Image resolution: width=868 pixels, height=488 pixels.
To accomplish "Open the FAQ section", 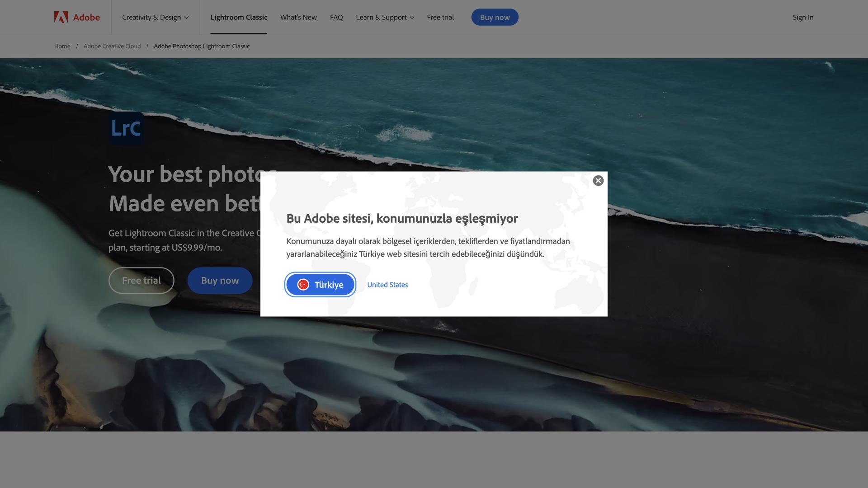I will click(x=336, y=17).
